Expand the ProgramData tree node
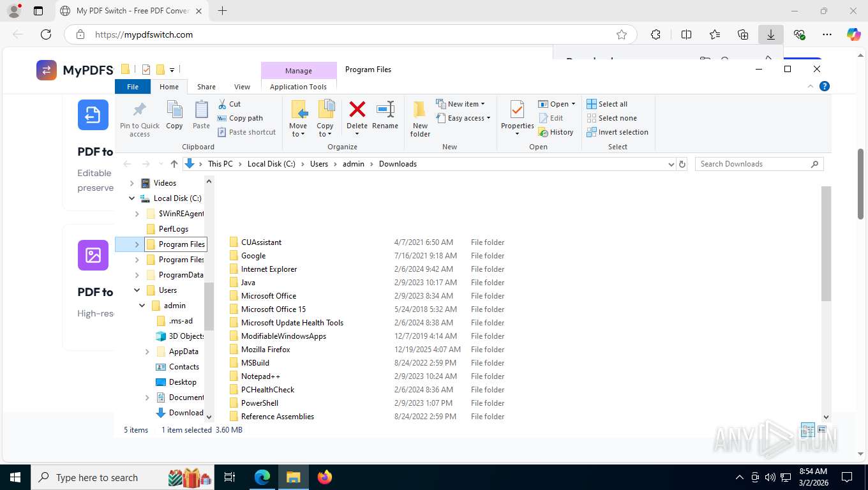The image size is (868, 490). [137, 275]
